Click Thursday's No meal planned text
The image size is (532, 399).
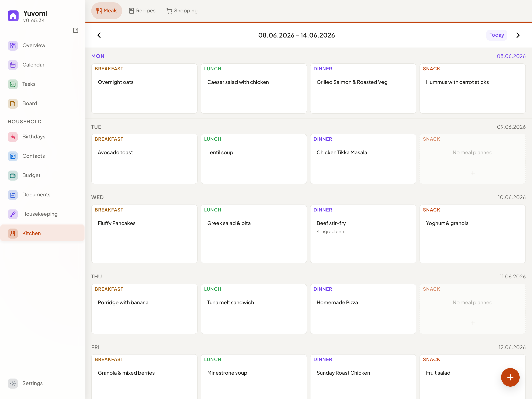pos(472,303)
